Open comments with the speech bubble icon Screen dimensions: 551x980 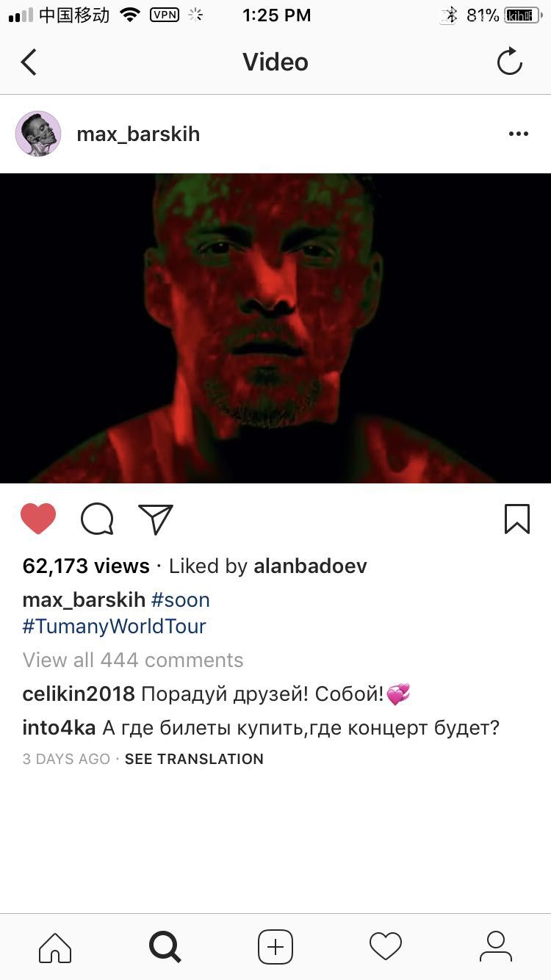(x=97, y=519)
